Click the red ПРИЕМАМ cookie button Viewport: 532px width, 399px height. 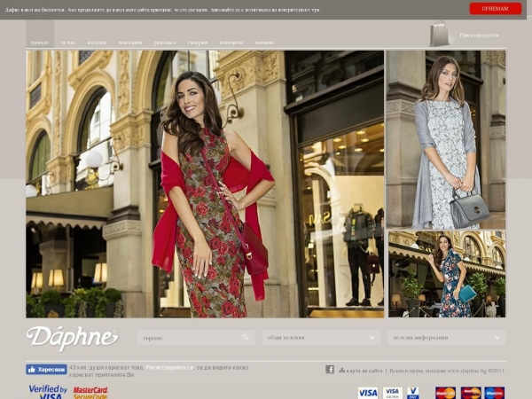tap(496, 9)
